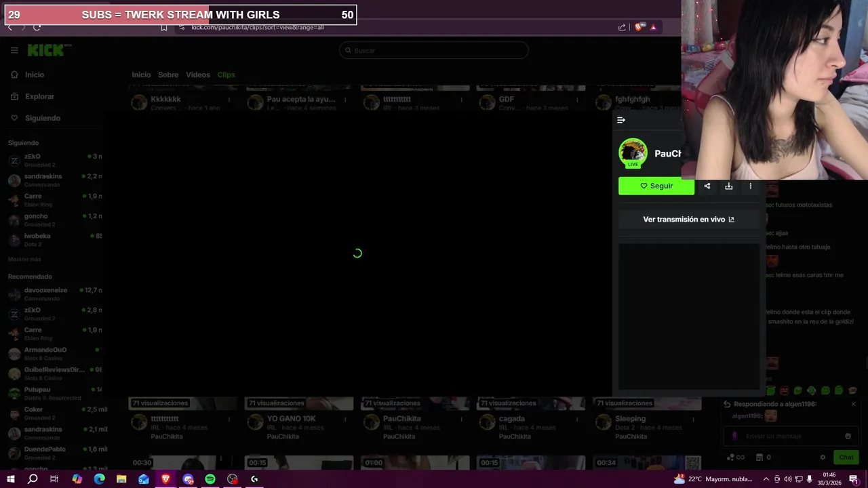Click the kick.com address bar URL
The height and width of the screenshot is (488, 868).
click(258, 27)
